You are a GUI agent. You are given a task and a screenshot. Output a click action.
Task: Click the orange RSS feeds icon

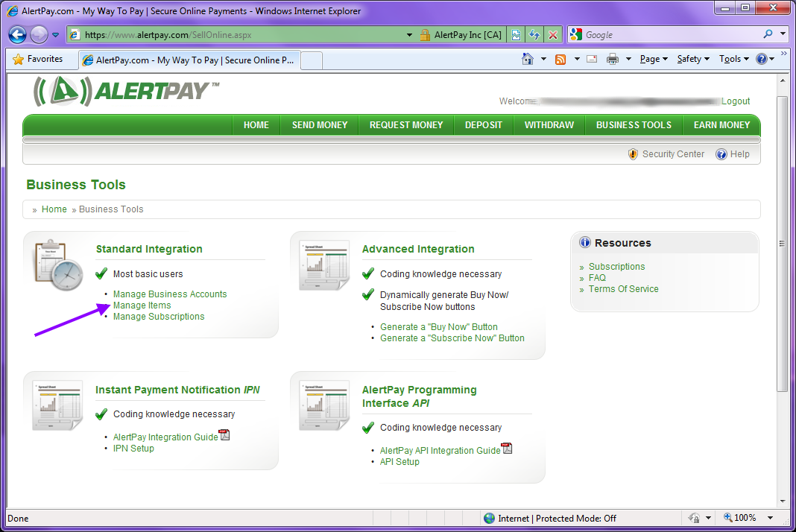(560, 60)
